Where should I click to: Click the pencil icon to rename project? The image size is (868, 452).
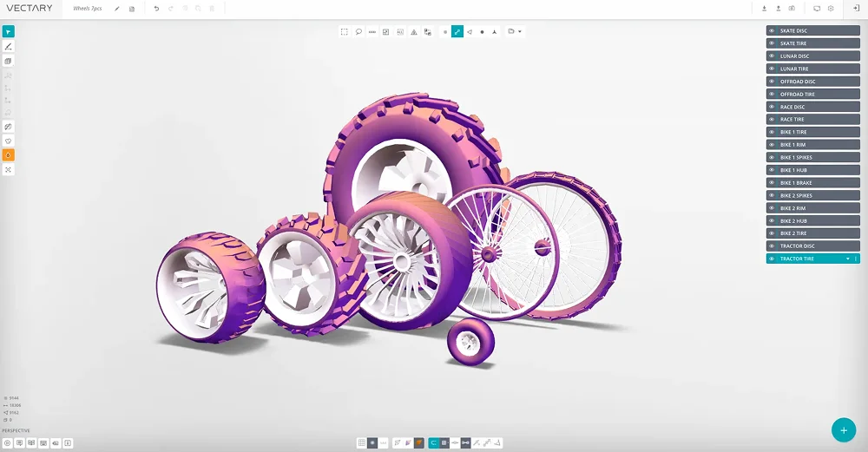pos(117,9)
